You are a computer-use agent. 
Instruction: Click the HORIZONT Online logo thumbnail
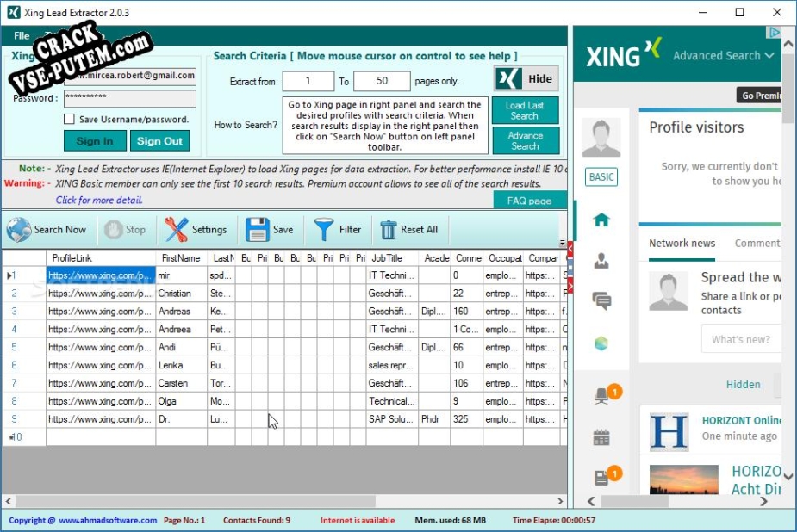(669, 432)
